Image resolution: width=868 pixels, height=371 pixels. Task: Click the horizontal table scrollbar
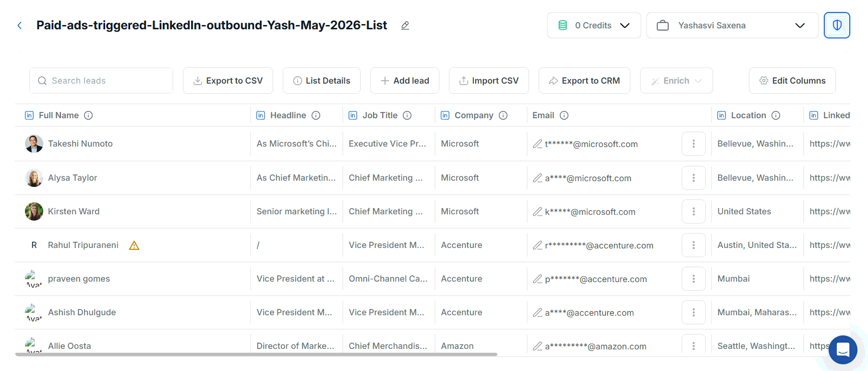coord(256,354)
